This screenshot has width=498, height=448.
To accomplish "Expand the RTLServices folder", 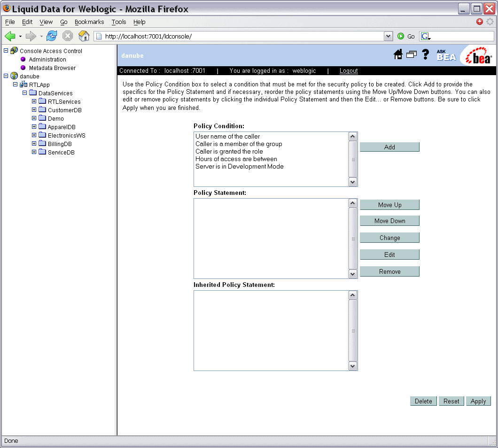I will coord(34,101).
